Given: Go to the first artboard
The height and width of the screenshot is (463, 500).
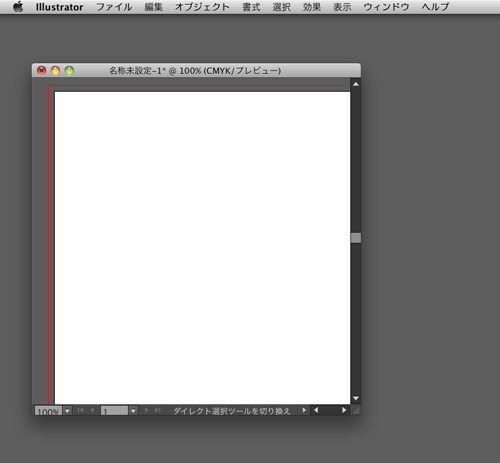Looking at the screenshot, I should click(80, 410).
